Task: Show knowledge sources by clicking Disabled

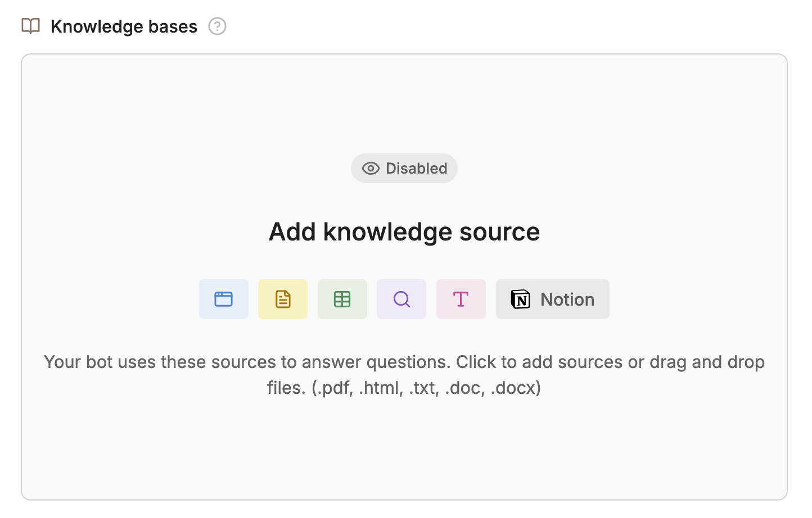Action: (x=404, y=168)
